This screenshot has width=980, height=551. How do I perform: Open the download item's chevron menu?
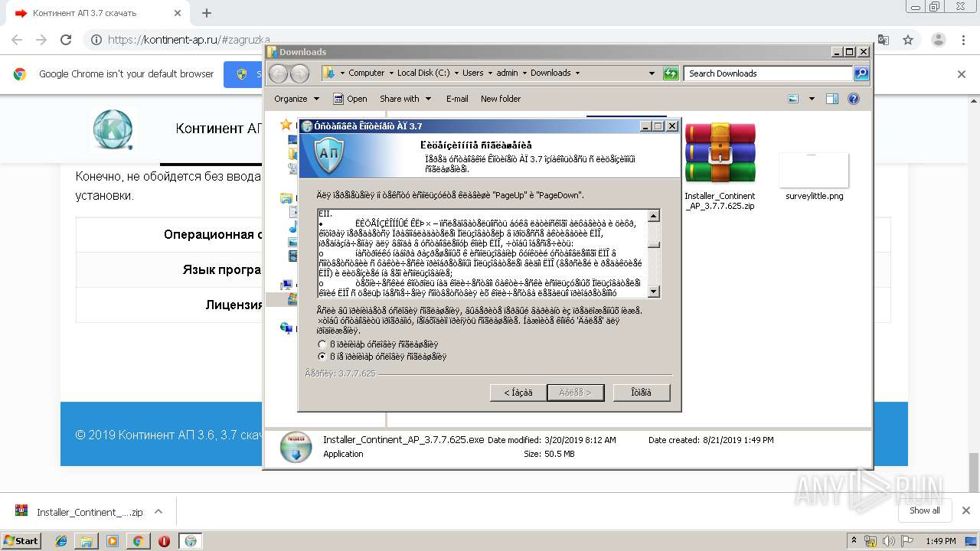tap(158, 512)
